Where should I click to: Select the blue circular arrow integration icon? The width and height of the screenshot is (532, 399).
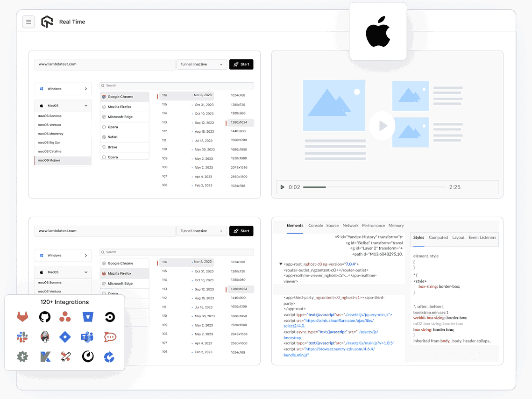click(109, 356)
